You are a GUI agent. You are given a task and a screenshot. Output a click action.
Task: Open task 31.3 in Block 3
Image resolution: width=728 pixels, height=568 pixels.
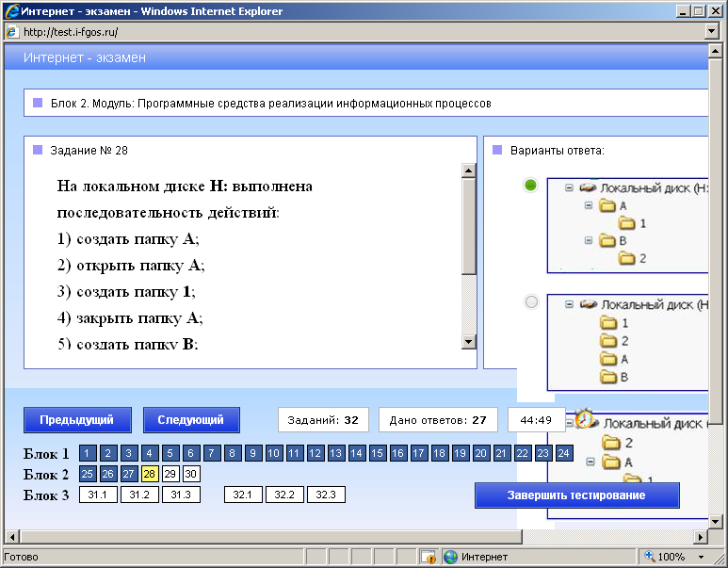[181, 495]
